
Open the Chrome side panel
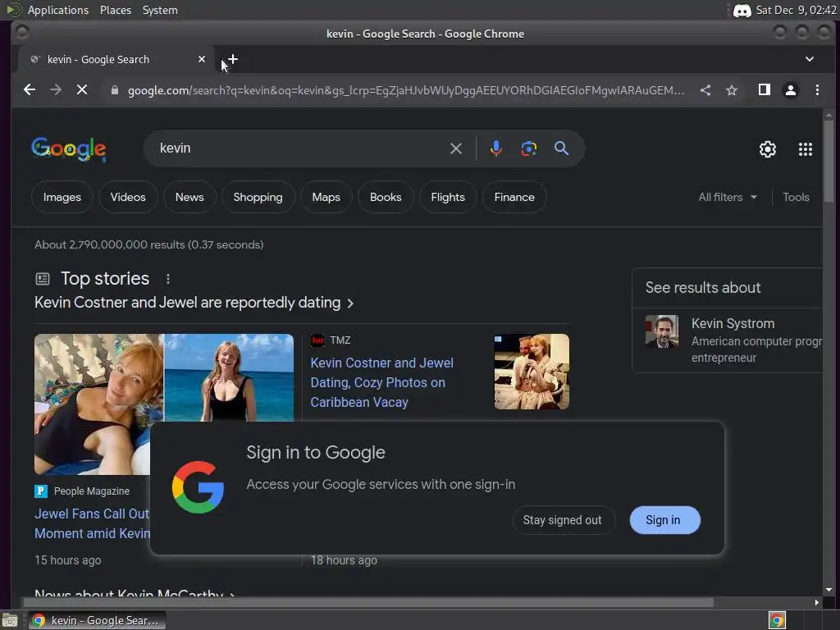(x=765, y=89)
